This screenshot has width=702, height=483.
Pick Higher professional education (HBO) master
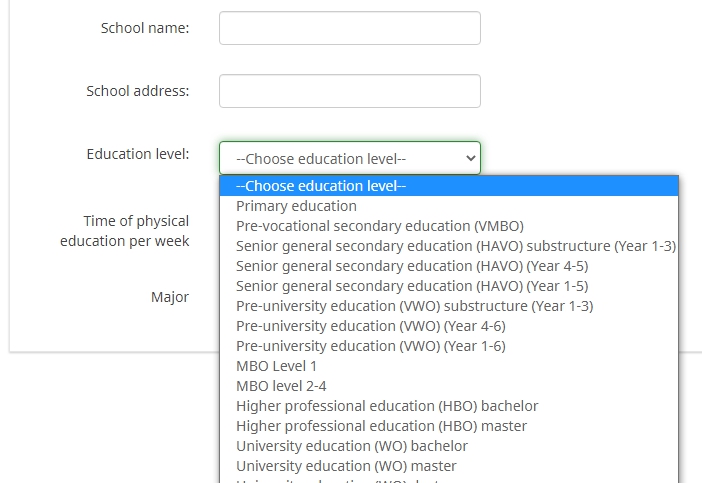click(x=381, y=426)
